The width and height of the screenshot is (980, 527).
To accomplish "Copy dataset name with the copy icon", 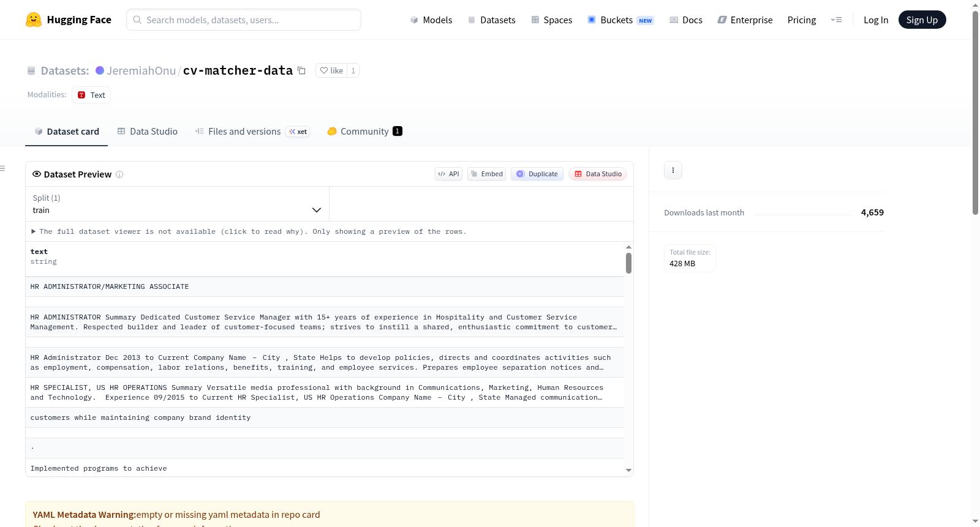I will 301,70.
